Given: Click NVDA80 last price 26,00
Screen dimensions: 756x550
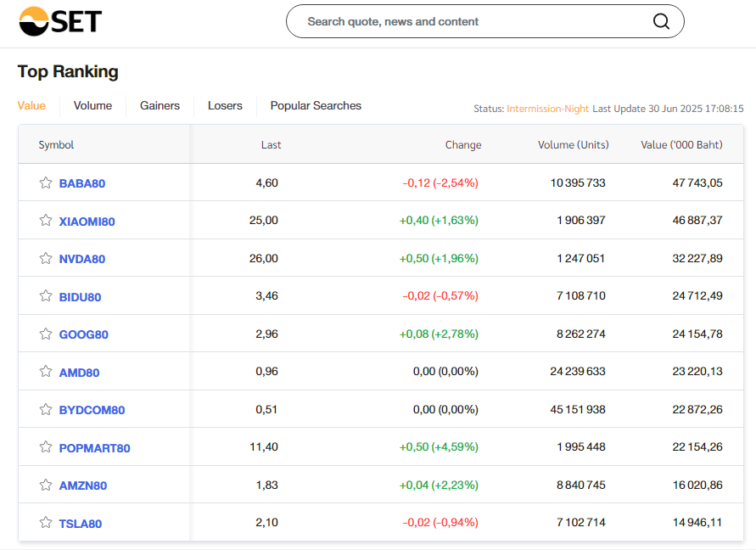Looking at the screenshot, I should [x=264, y=259].
